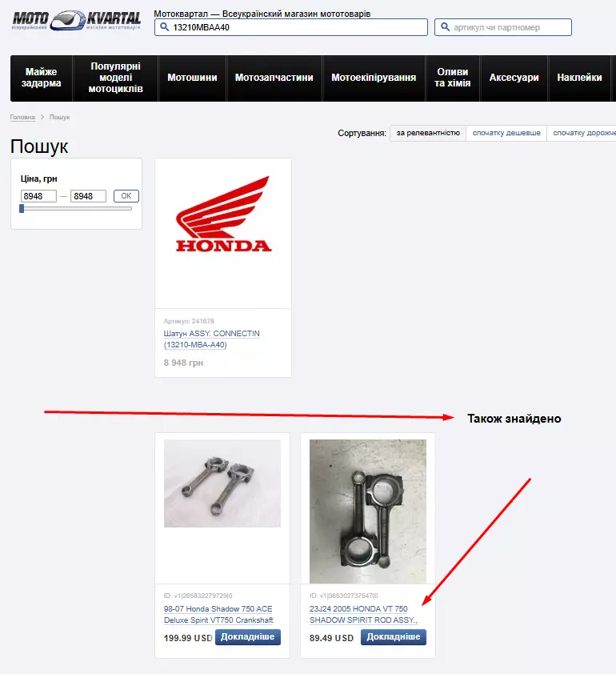The image size is (616, 674).
Task: Go to Головна breadcrumb link
Action: [x=22, y=117]
